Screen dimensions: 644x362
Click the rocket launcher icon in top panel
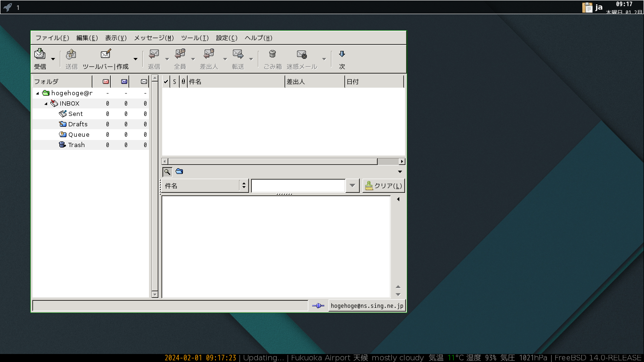tap(8, 7)
